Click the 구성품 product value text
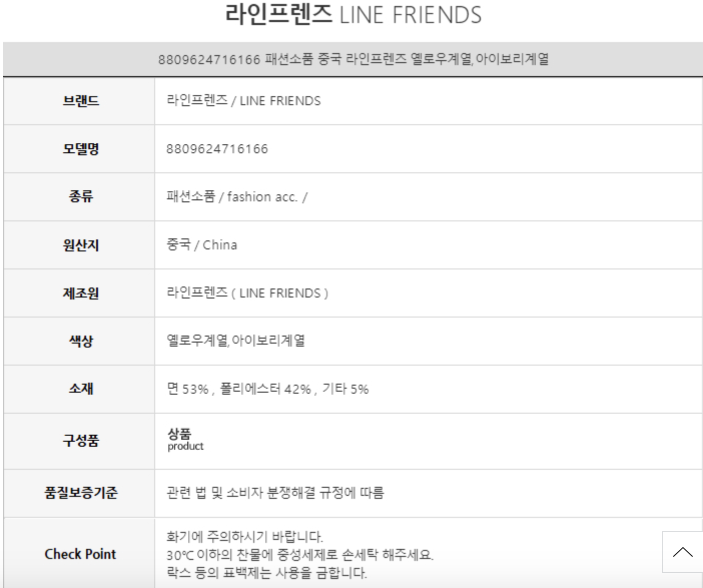Image resolution: width=703 pixels, height=588 pixels. click(185, 439)
